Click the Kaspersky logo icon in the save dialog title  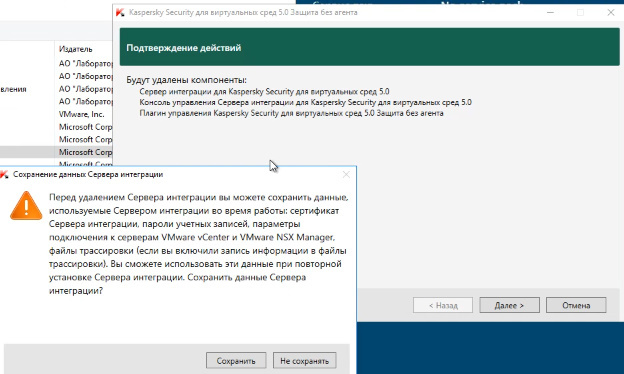click(x=4, y=175)
